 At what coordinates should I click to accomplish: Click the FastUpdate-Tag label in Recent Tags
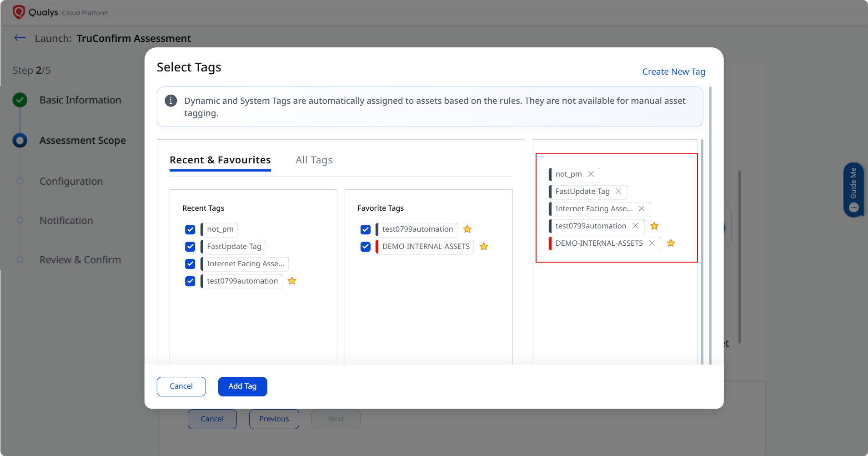(x=234, y=247)
